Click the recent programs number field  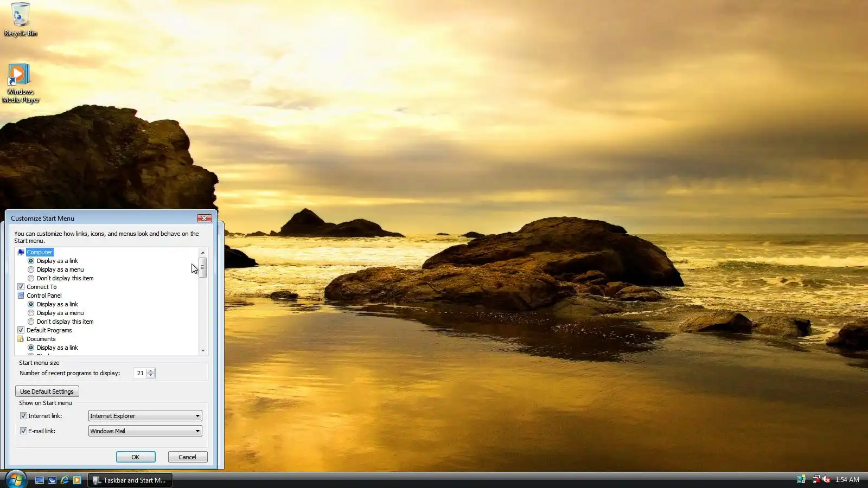140,373
